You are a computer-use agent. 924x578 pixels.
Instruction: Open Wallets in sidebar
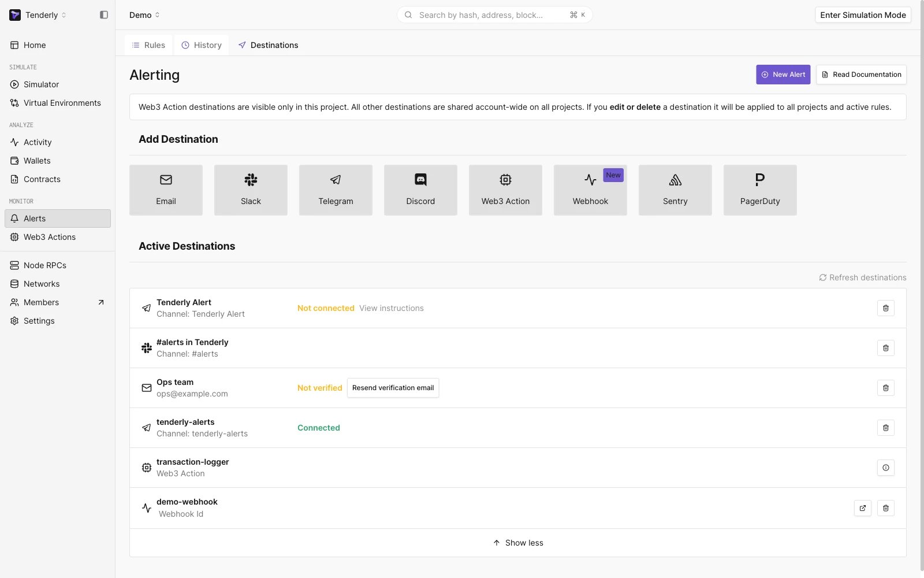pyautogui.click(x=58, y=161)
